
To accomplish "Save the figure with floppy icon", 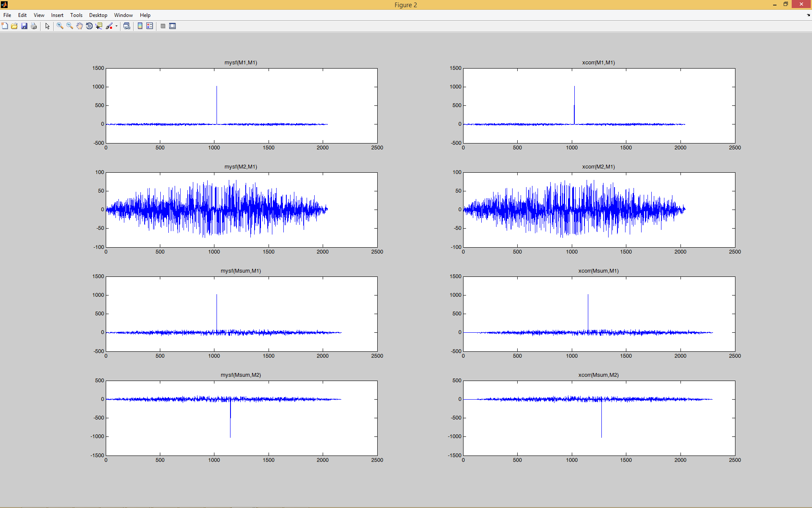I will [x=24, y=26].
